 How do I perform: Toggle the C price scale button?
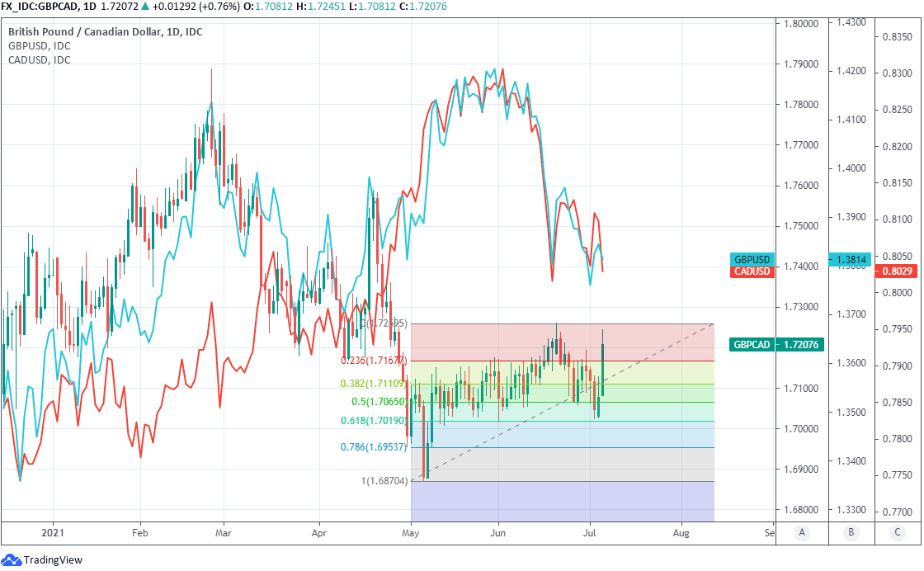click(x=897, y=533)
